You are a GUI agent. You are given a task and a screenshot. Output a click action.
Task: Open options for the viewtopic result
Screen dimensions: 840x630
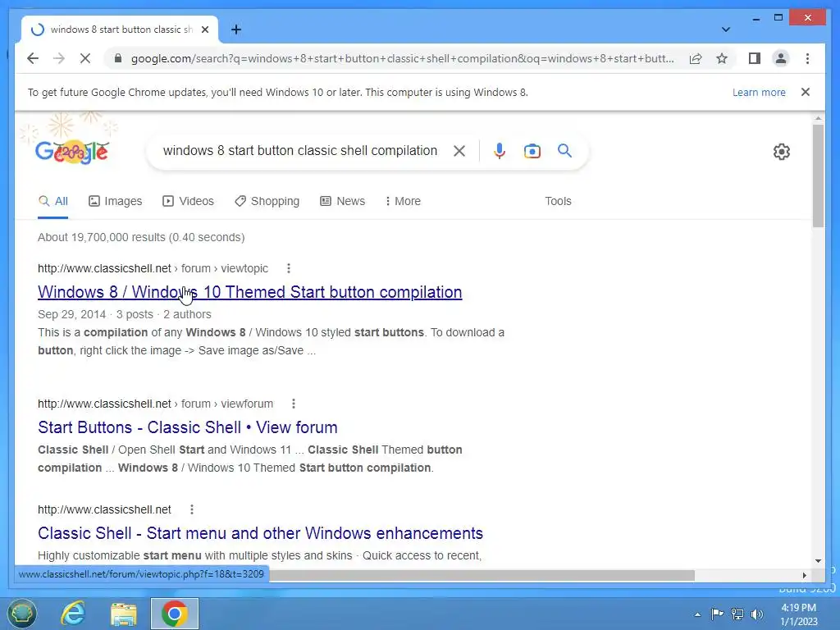pyautogui.click(x=288, y=268)
